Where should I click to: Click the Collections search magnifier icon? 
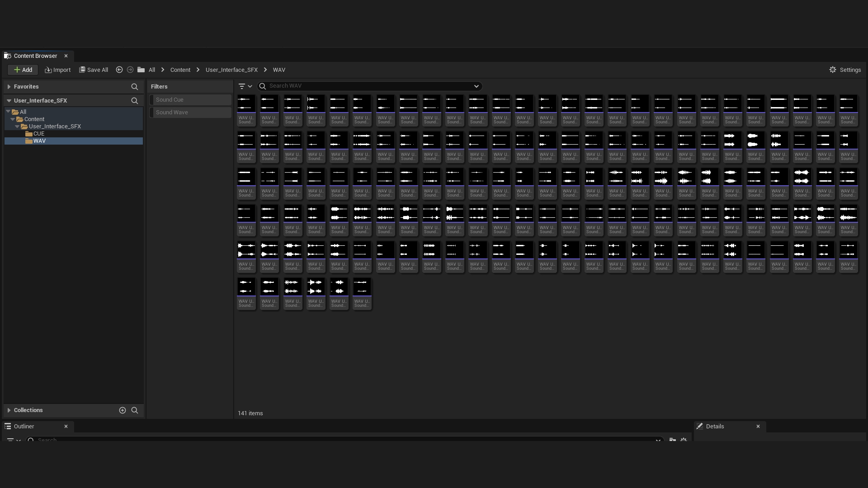(x=135, y=410)
